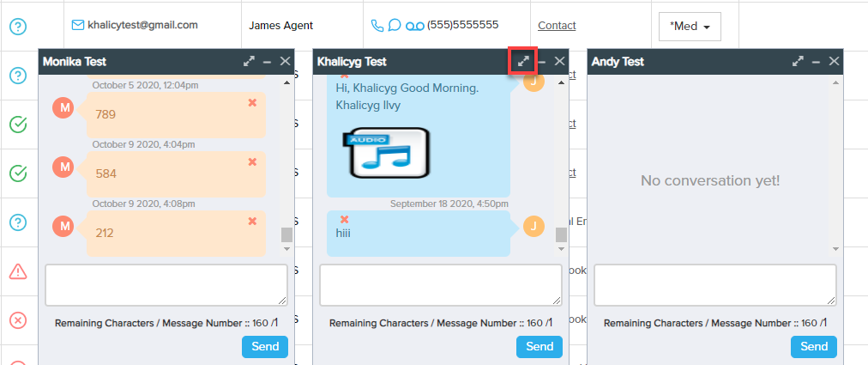Image resolution: width=868 pixels, height=365 pixels.
Task: Click the voicemail icon next to phone number
Action: (415, 26)
